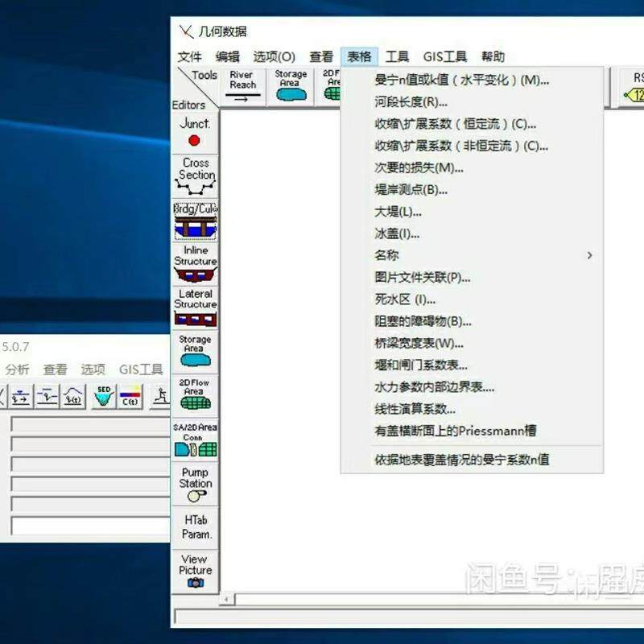This screenshot has height=644, width=644.
Task: Open the HTab Param. editor
Action: (x=195, y=527)
